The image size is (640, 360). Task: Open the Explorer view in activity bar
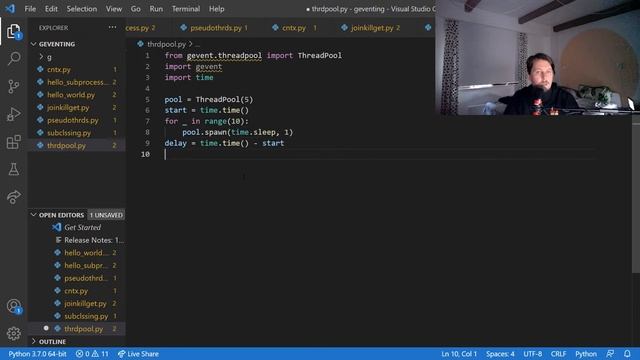[13, 31]
